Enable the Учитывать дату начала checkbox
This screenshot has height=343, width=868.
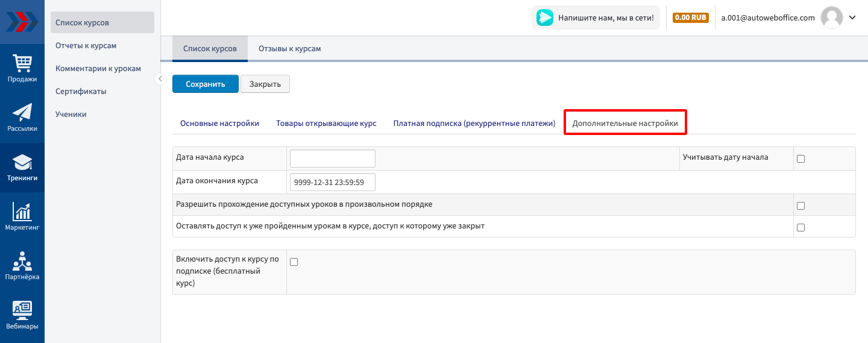(x=800, y=159)
